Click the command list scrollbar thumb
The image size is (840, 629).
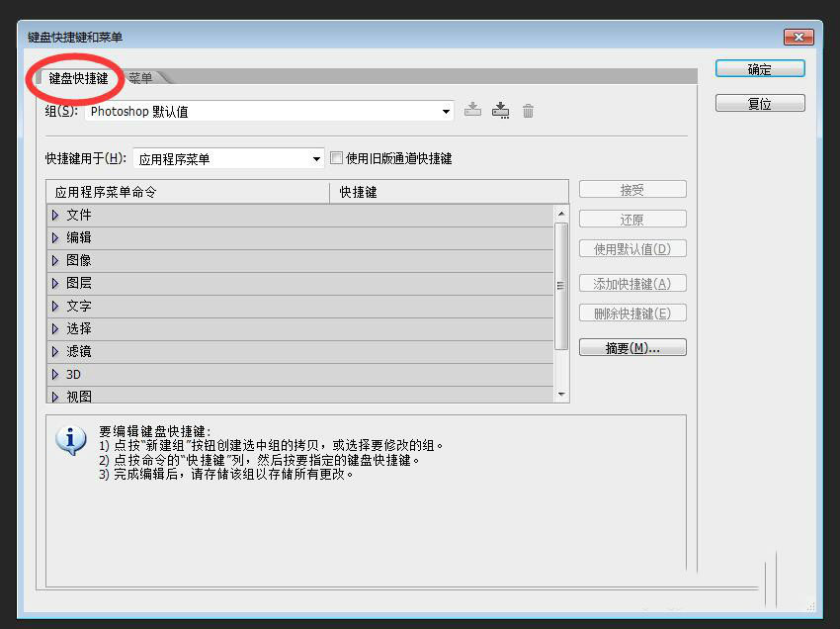[x=561, y=286]
